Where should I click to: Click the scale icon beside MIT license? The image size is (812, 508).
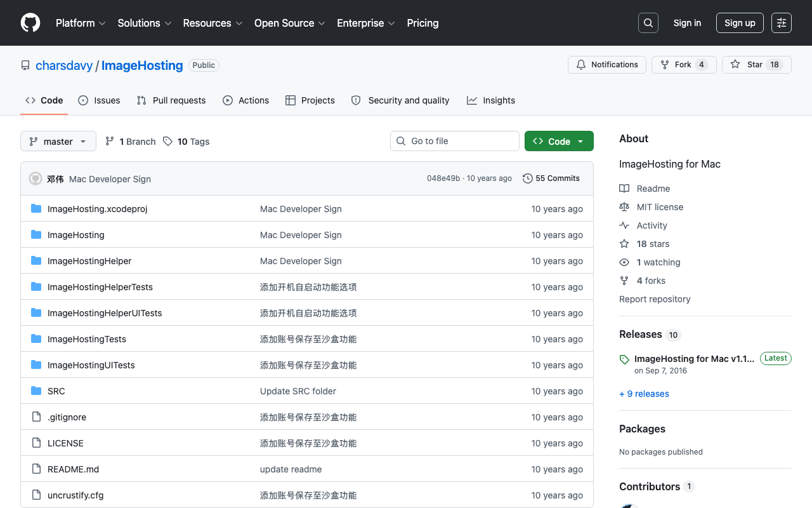tap(624, 207)
